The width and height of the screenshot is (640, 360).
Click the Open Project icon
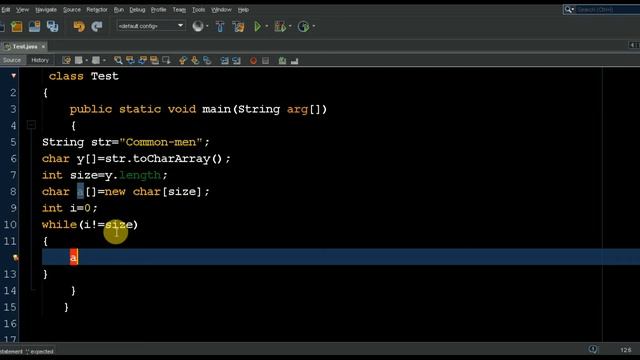[x=35, y=27]
